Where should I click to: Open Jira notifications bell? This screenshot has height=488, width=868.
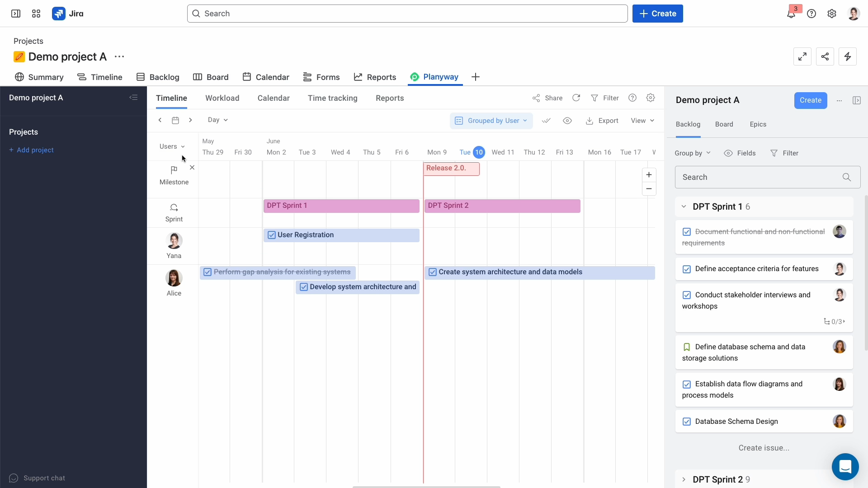[x=791, y=14]
